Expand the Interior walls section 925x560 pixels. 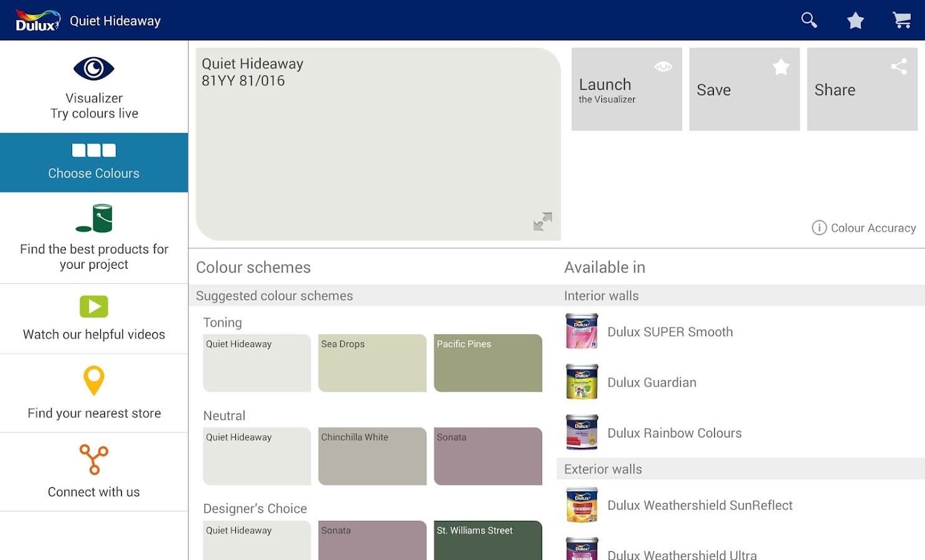coord(601,296)
